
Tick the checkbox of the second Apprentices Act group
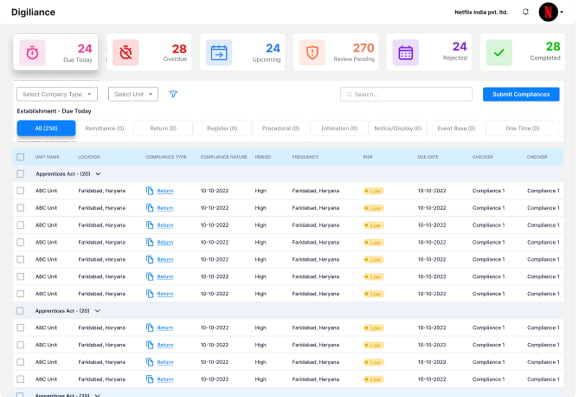20,311
